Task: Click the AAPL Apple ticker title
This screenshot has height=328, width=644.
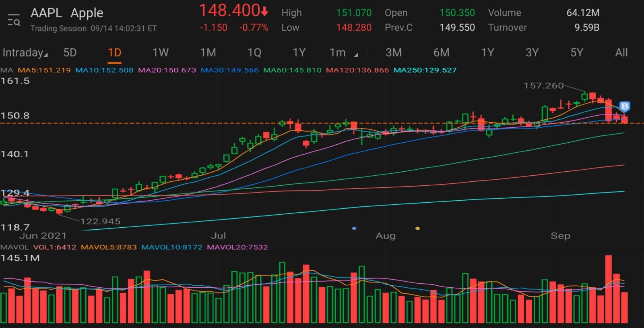Action: point(67,13)
